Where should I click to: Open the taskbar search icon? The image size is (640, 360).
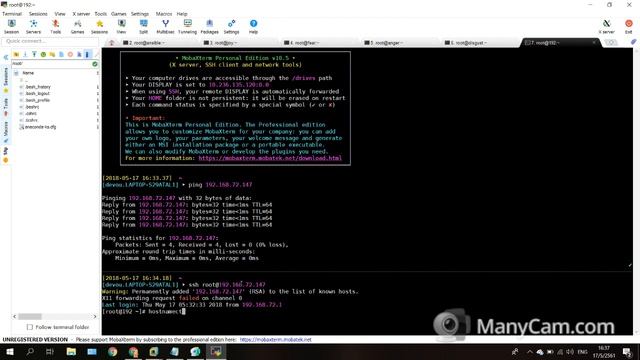pyautogui.click(x=30, y=351)
